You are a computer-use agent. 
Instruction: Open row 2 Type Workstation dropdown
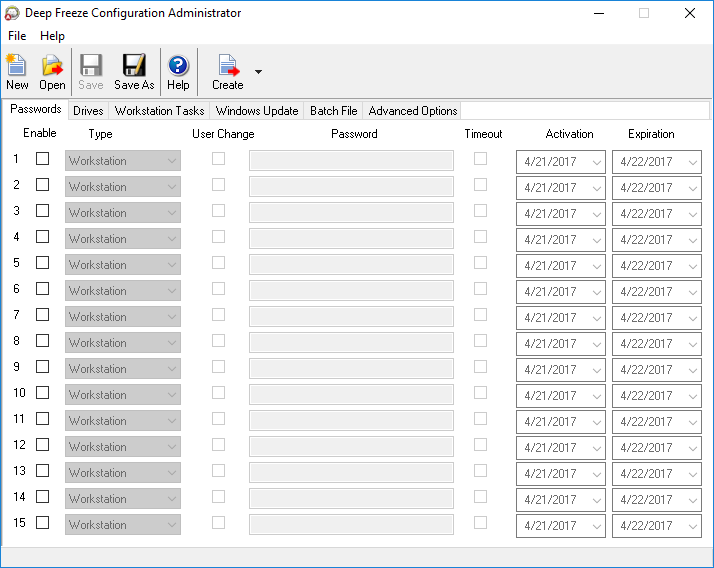(x=122, y=187)
